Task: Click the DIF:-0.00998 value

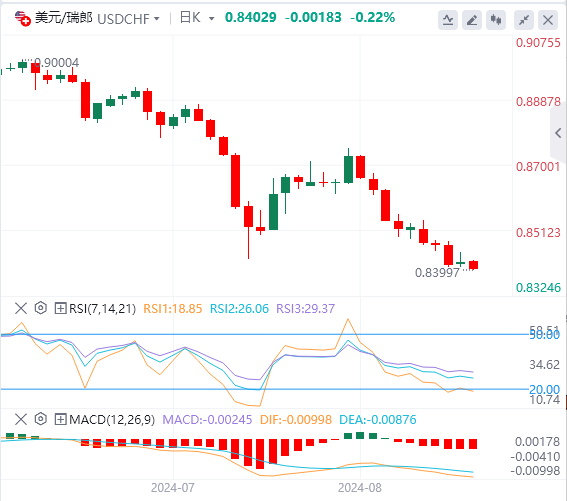Action: (x=296, y=420)
